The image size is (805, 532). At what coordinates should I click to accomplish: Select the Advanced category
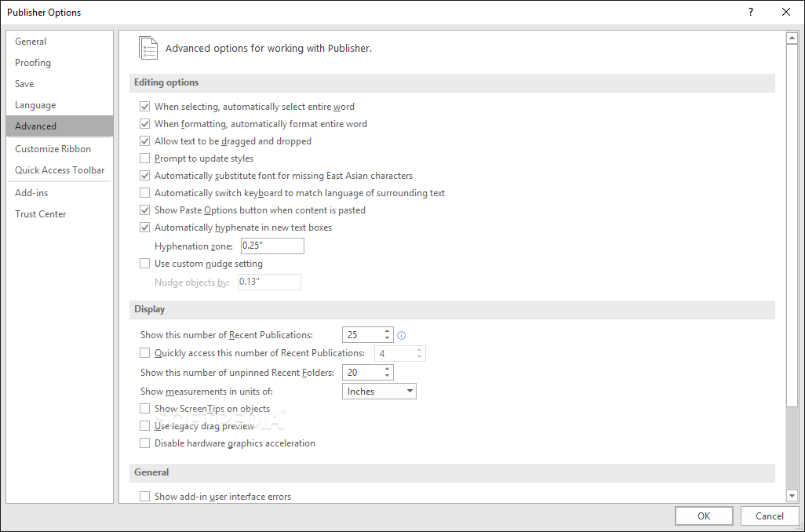coord(60,126)
